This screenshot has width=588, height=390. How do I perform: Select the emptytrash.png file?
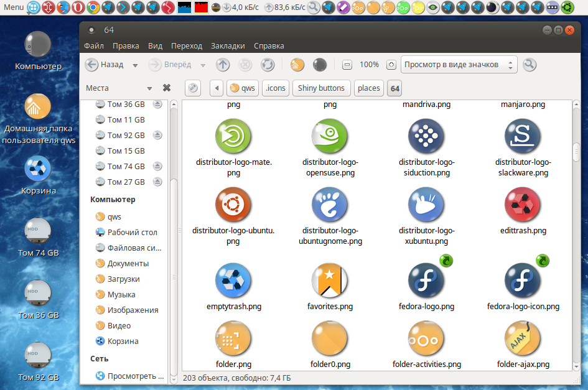pyautogui.click(x=233, y=287)
